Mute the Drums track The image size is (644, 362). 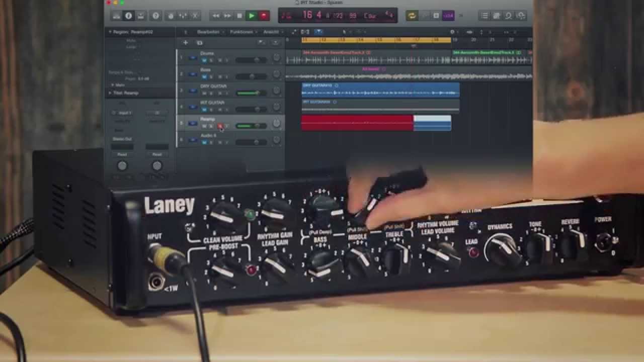(204, 60)
